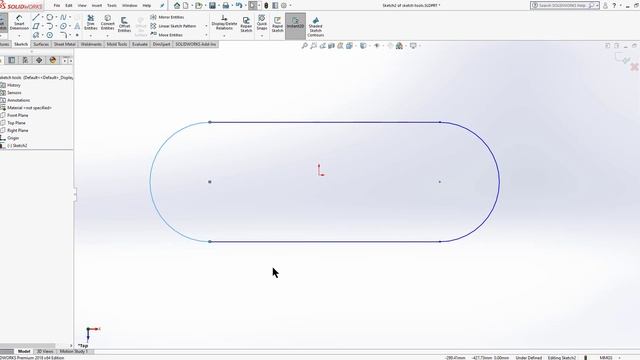Click the Undo icon
The image size is (640, 360).
239,6
